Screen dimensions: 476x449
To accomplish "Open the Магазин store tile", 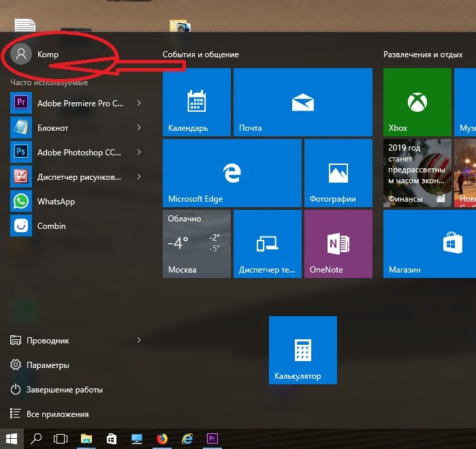I will point(430,244).
